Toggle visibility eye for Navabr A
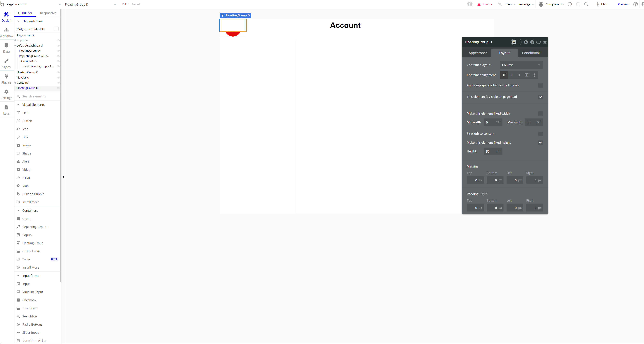Image resolution: width=644 pixels, height=344 pixels. tap(58, 77)
